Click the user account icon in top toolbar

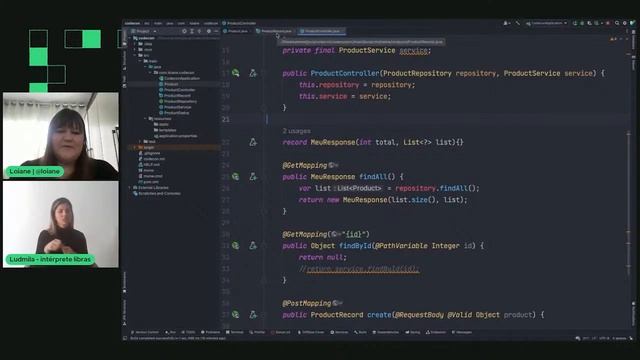coord(506,23)
